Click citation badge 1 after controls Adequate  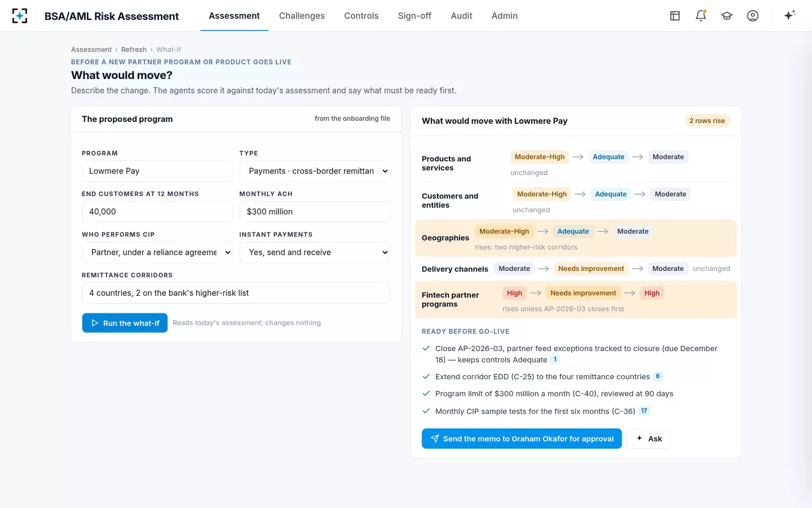555,360
